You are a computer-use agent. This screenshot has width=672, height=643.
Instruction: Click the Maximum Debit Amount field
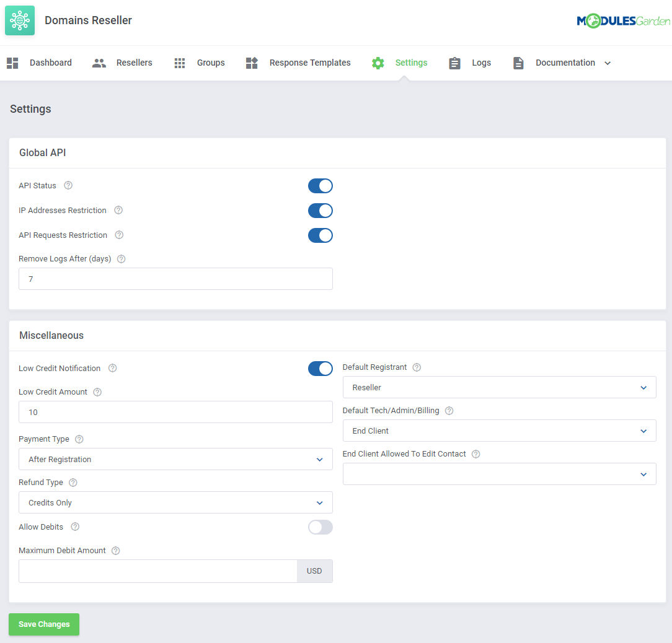157,571
